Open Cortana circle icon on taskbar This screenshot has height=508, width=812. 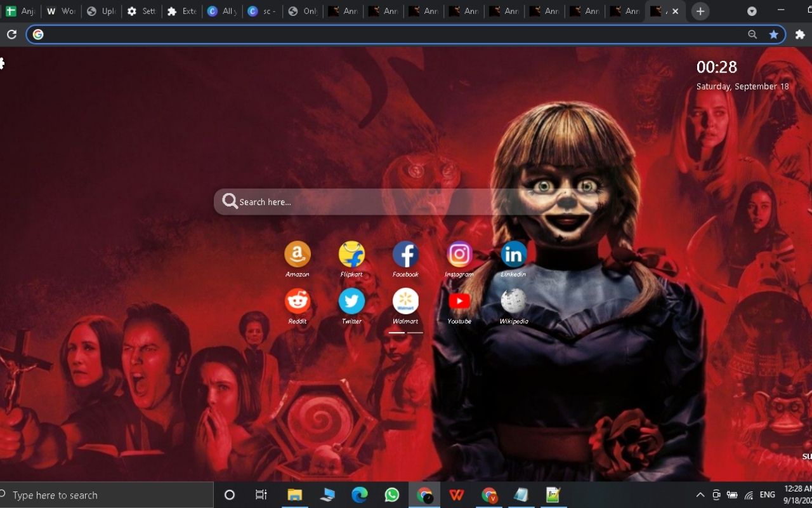[230, 495]
